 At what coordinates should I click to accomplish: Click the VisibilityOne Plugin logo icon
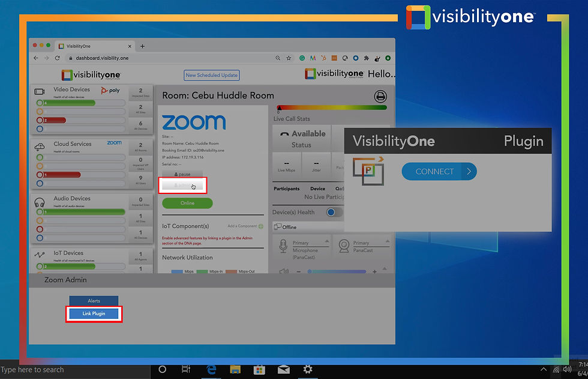(368, 171)
